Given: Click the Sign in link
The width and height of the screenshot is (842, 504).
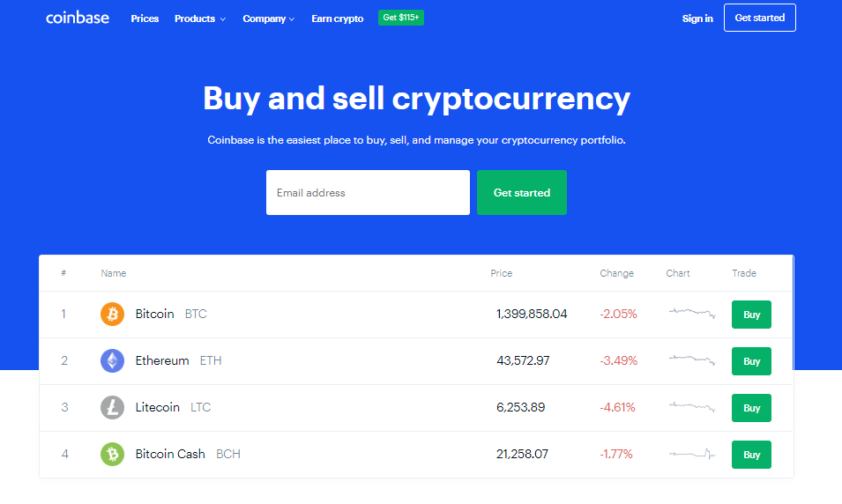Looking at the screenshot, I should (697, 19).
